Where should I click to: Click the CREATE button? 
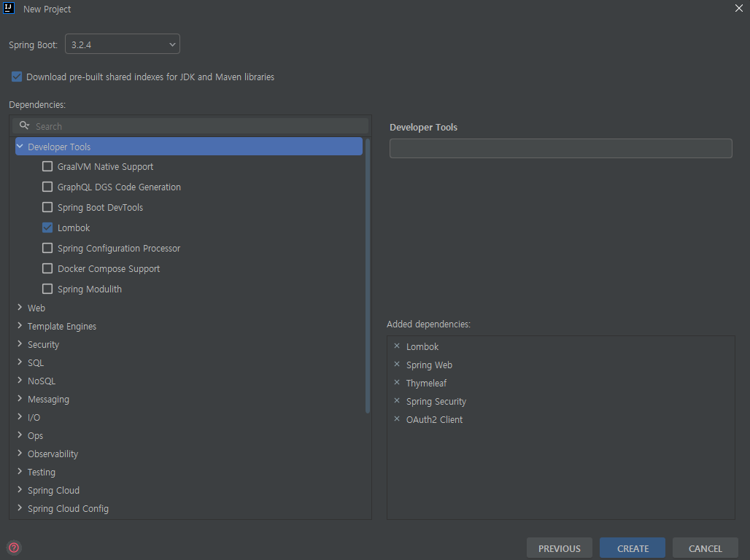[633, 548]
